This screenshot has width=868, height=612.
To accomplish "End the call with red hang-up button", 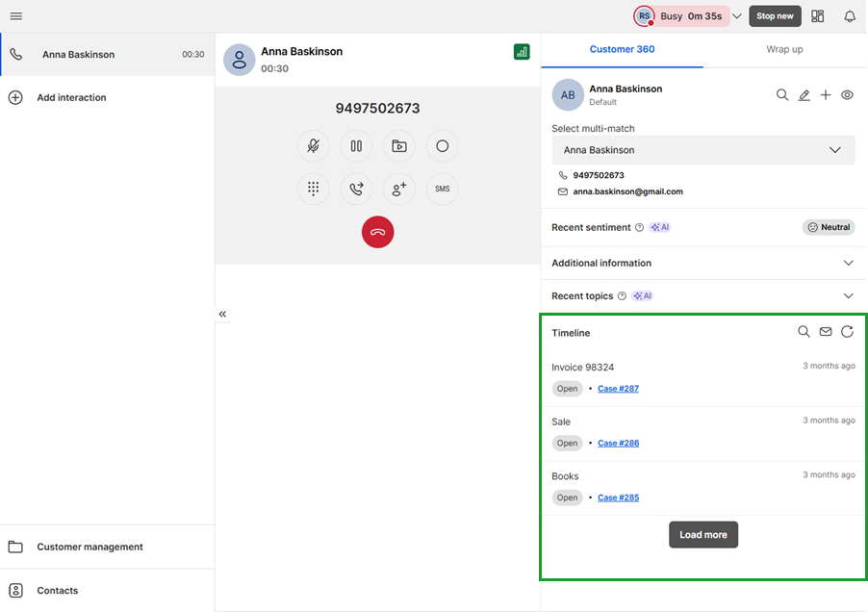I will (377, 232).
